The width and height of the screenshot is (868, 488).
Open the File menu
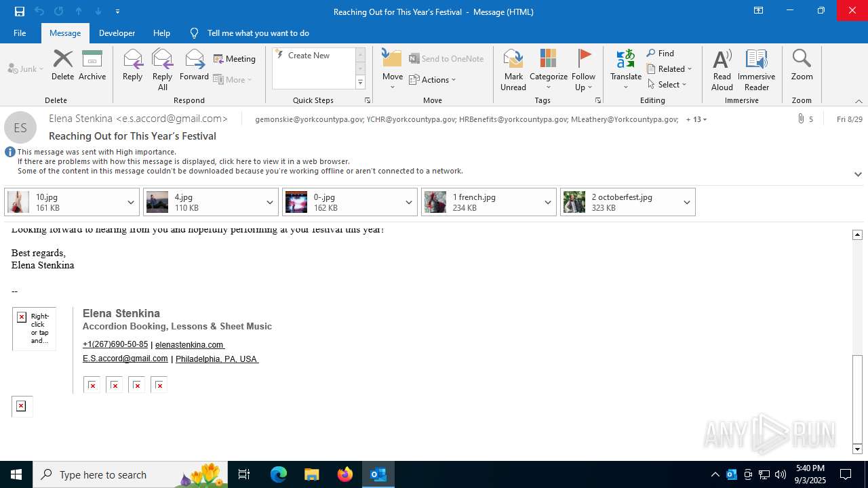tap(20, 33)
